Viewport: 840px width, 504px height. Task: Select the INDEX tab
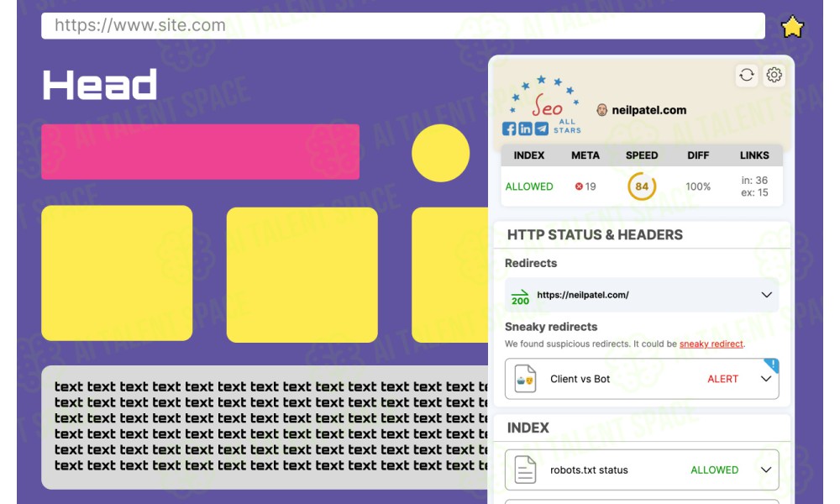point(528,155)
